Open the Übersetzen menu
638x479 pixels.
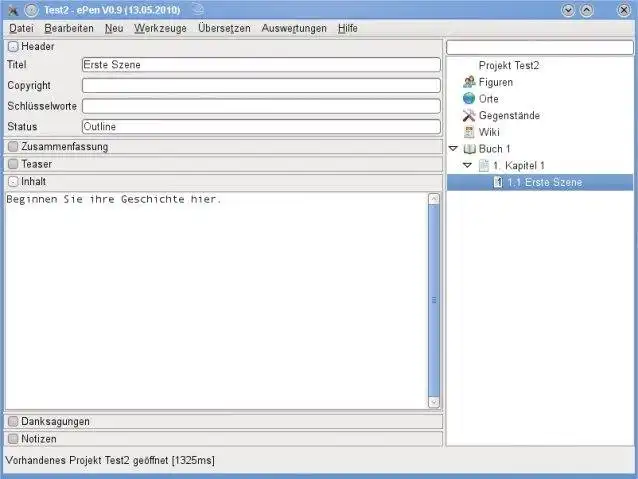(x=224, y=28)
